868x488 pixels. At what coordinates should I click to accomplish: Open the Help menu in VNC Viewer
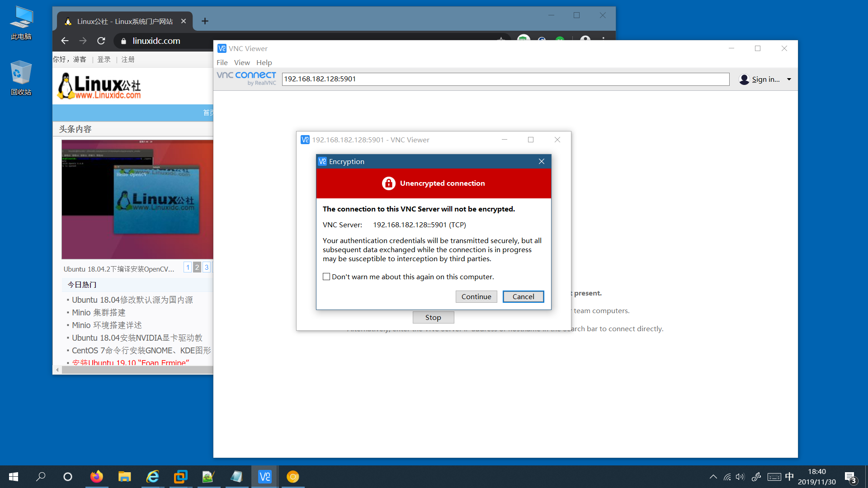pos(264,62)
